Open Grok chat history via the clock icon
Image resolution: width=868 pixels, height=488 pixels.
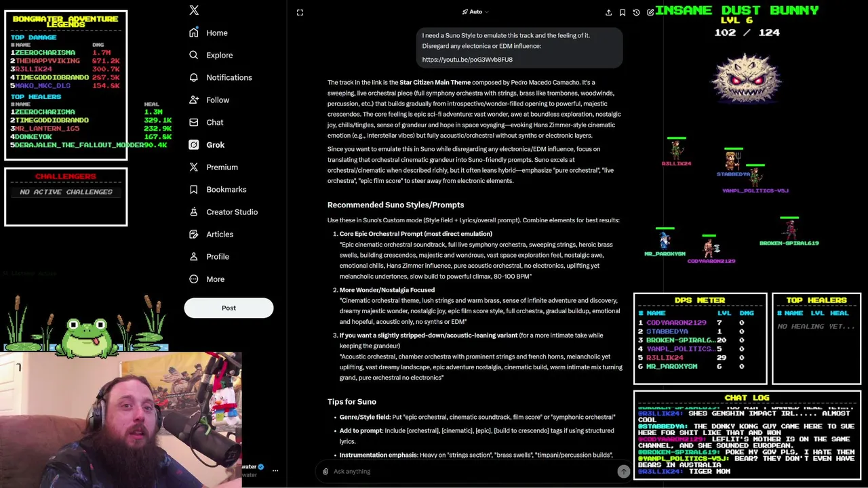click(636, 12)
